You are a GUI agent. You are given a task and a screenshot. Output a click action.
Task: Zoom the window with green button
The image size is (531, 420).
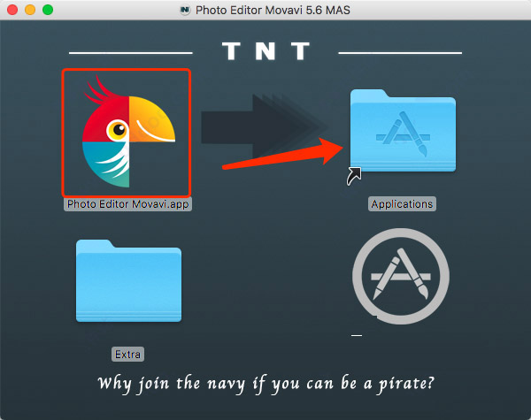(x=48, y=10)
